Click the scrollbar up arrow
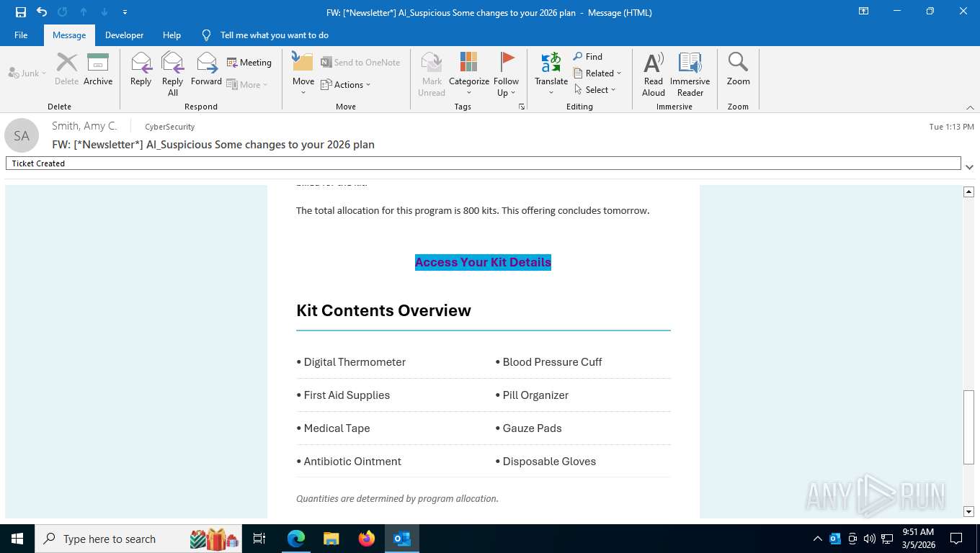 tap(968, 192)
